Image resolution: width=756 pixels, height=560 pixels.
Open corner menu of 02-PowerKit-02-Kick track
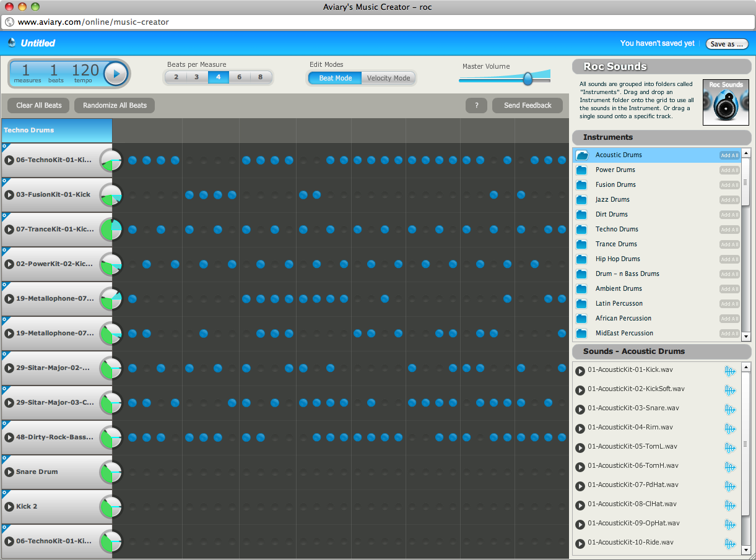pos(4,251)
